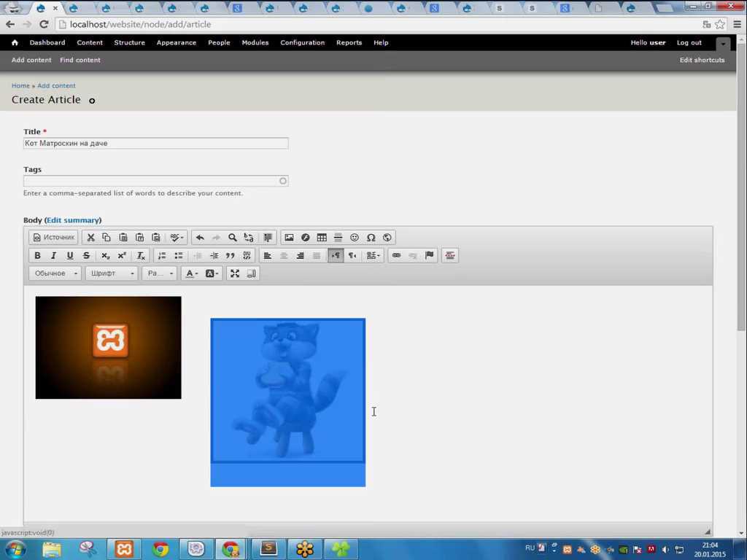747x560 pixels.
Task: Open Find with magnifier icon
Action: (233, 237)
